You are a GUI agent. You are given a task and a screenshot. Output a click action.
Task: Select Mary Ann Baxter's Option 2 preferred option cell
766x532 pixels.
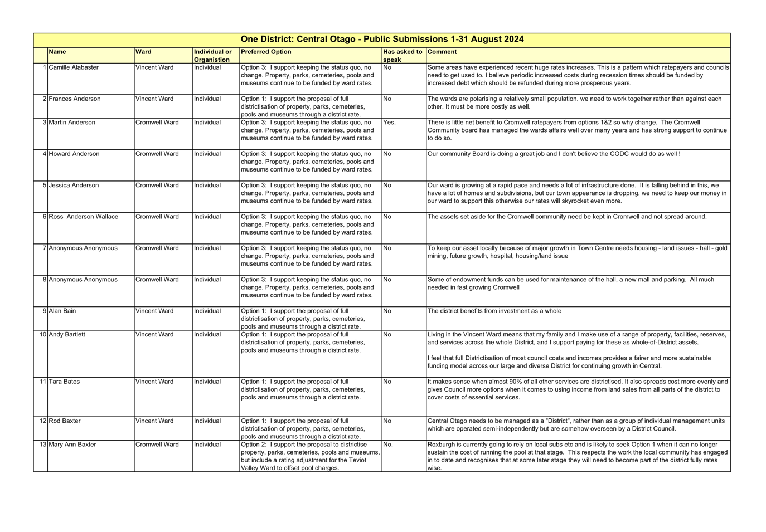pos(311,456)
